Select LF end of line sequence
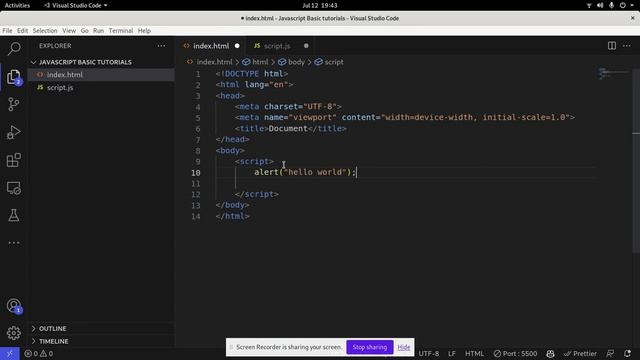 [x=452, y=353]
